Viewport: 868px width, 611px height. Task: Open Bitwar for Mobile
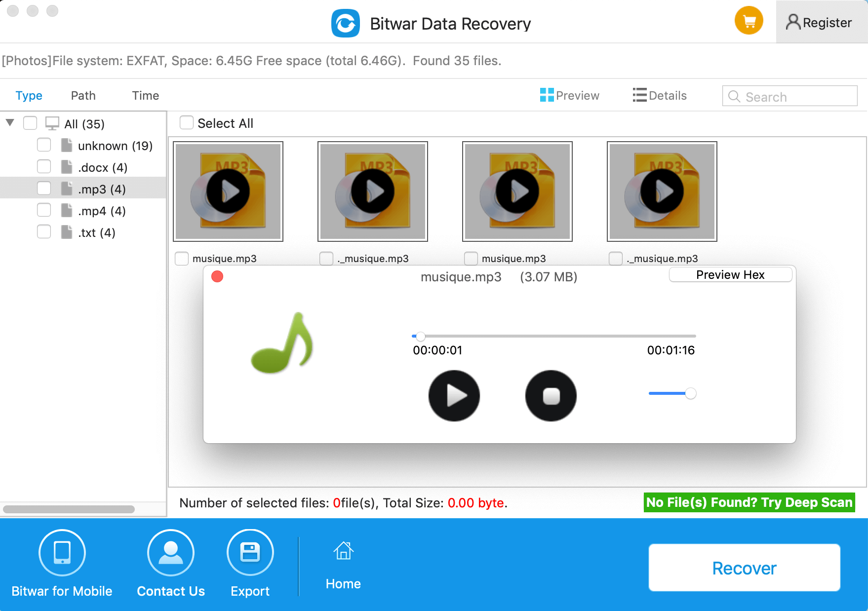(x=62, y=563)
